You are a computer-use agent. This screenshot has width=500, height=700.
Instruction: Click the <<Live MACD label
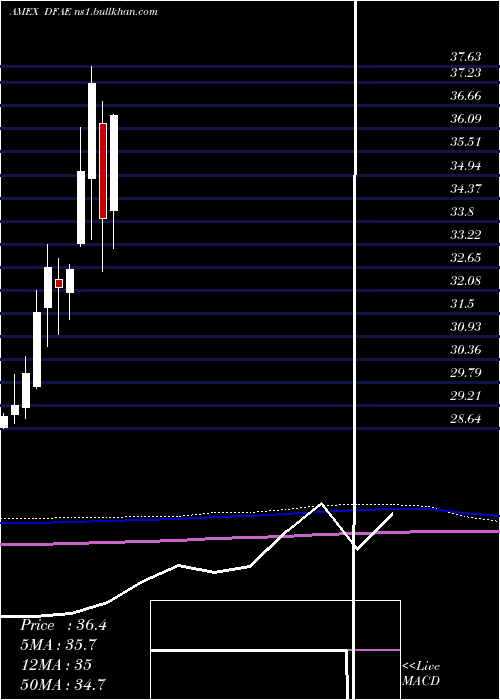click(421, 673)
